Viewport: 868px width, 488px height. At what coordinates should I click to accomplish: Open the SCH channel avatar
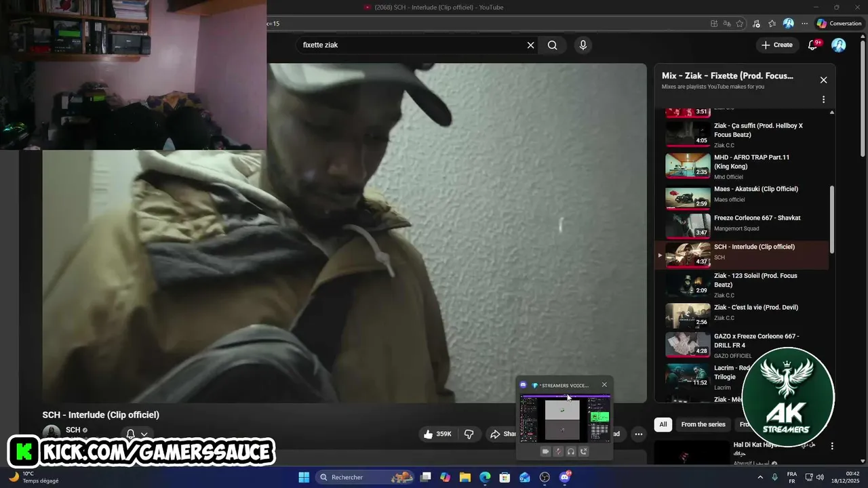click(x=51, y=432)
